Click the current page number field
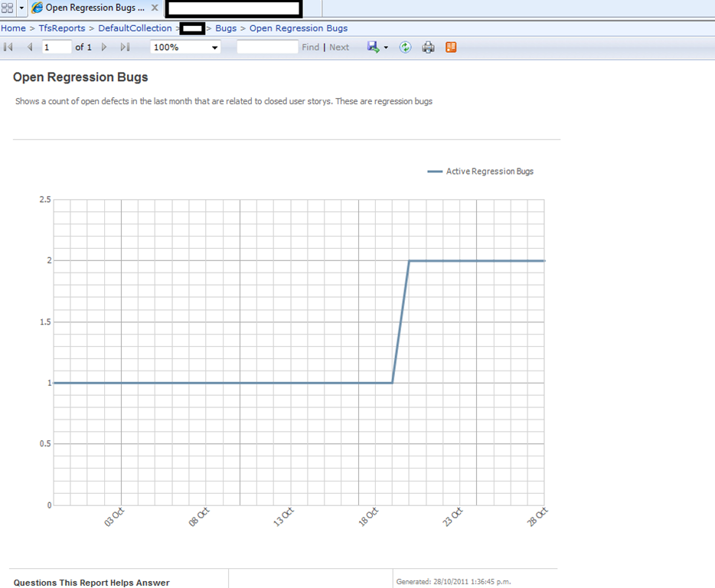Viewport: 715px width, 588px height. click(x=57, y=47)
